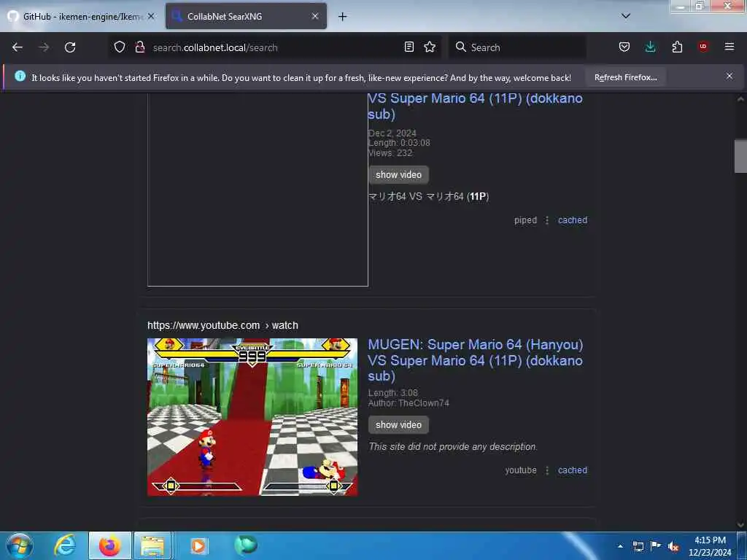This screenshot has height=560, width=747.
Task: Open the extensions puzzle icon
Action: pos(677,47)
